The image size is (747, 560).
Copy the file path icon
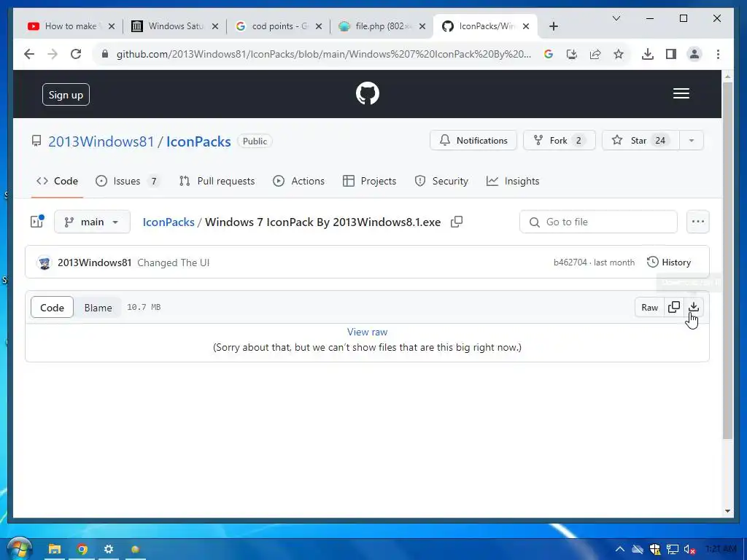[x=457, y=222]
